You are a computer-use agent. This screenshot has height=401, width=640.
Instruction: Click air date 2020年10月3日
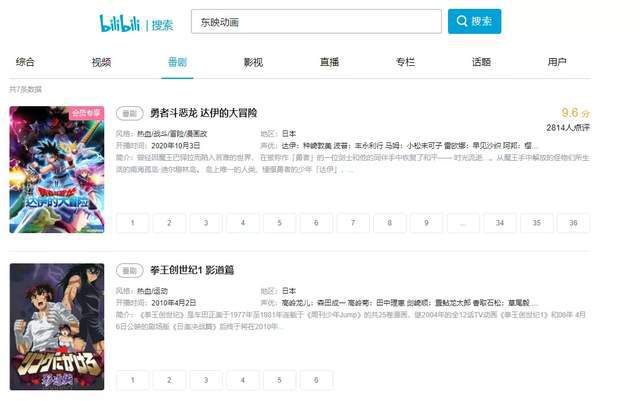tap(176, 146)
